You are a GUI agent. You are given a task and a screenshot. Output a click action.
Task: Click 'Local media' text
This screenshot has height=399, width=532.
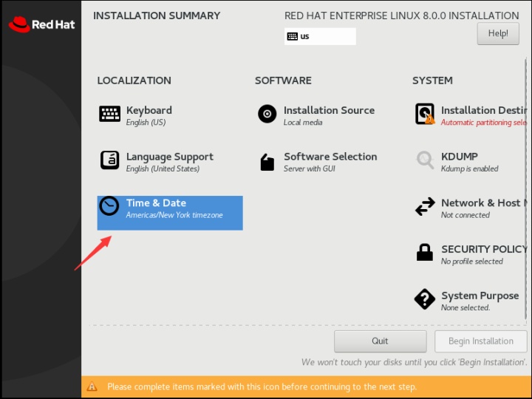(303, 122)
